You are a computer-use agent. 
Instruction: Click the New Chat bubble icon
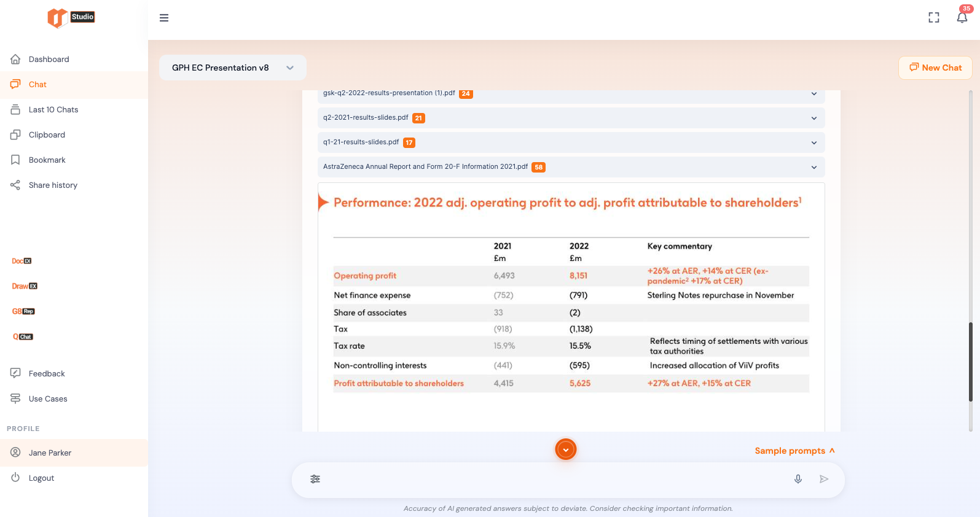[914, 68]
